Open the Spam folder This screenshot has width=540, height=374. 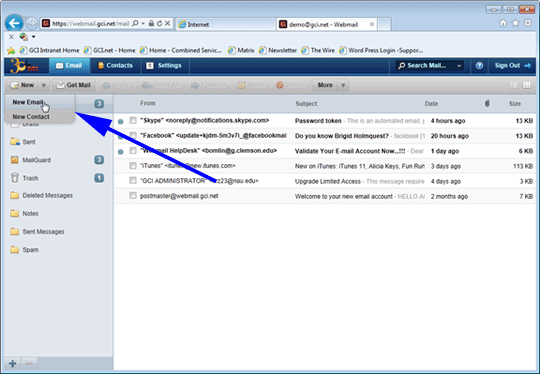click(30, 250)
